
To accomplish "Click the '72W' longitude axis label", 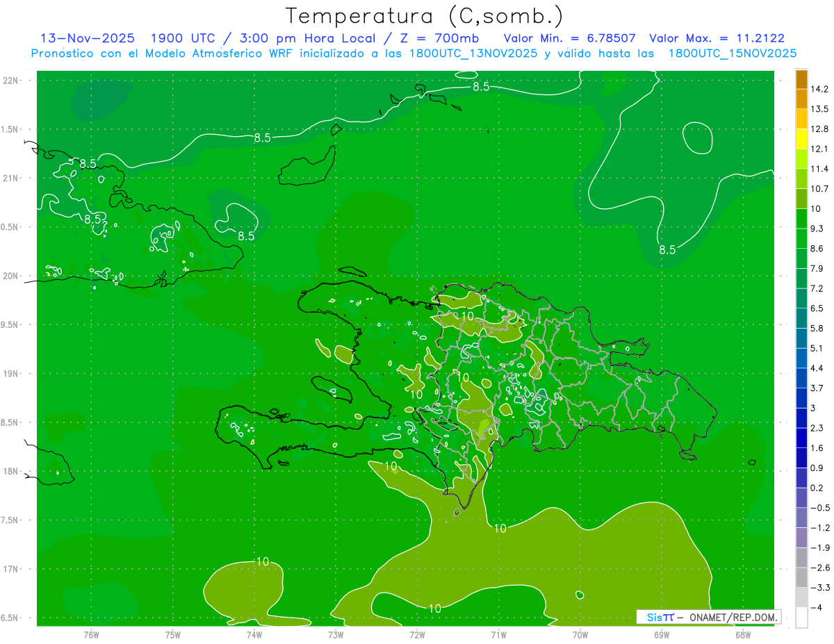I will [417, 635].
